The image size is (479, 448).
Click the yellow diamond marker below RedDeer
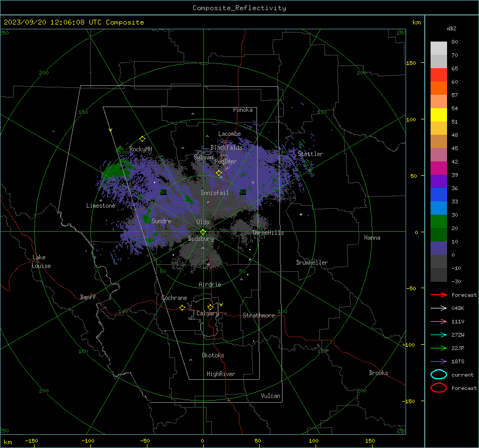pyautogui.click(x=219, y=173)
